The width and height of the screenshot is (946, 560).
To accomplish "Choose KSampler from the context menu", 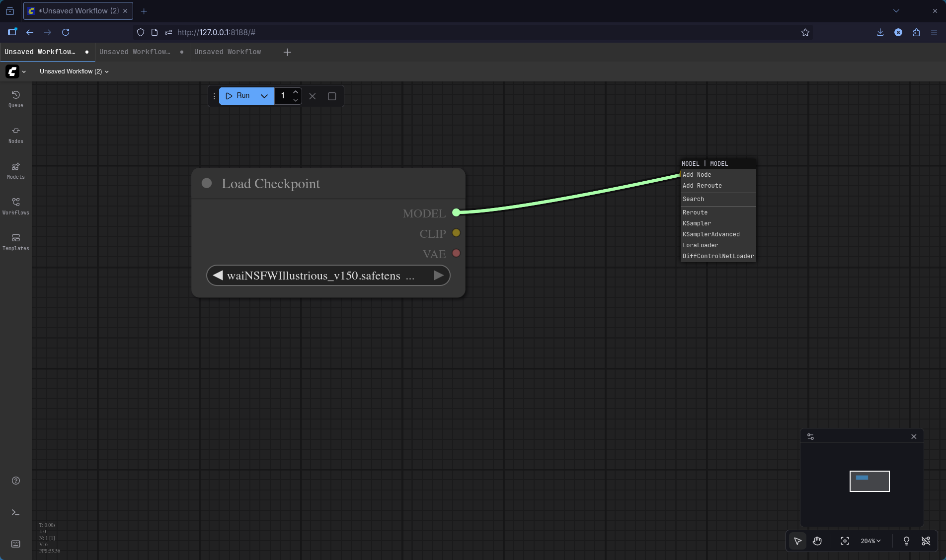I will 697,223.
